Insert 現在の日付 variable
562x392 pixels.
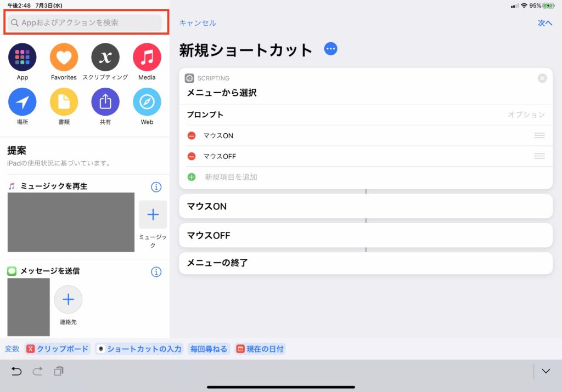point(260,349)
